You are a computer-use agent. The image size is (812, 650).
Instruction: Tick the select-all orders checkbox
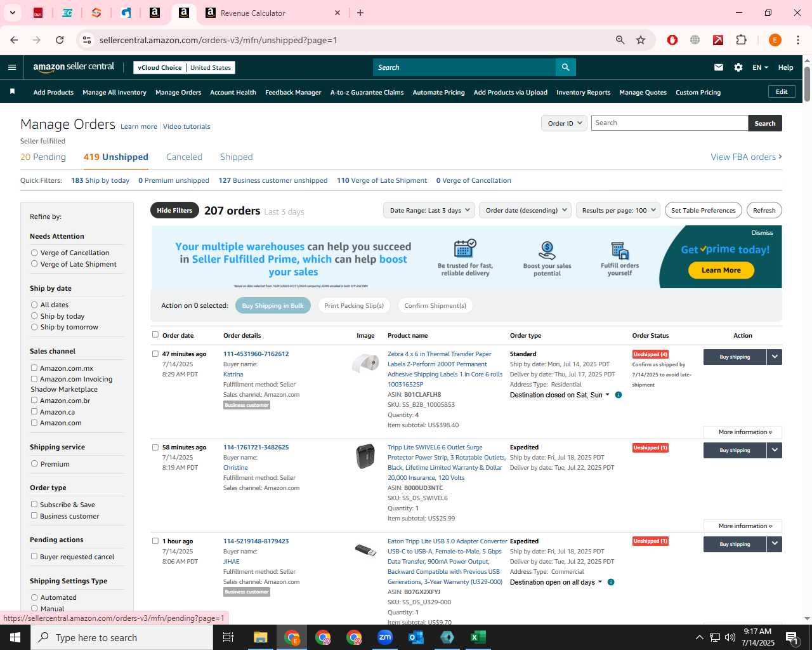click(155, 335)
